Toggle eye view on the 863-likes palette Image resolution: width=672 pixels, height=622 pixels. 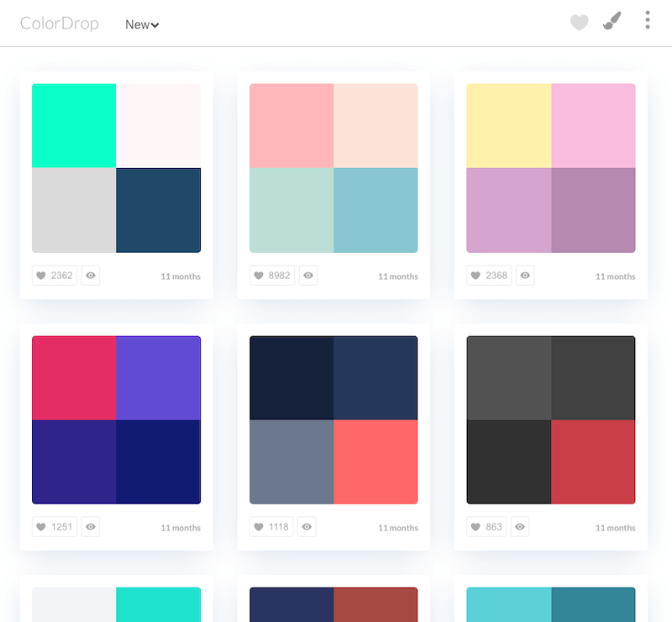(x=521, y=527)
